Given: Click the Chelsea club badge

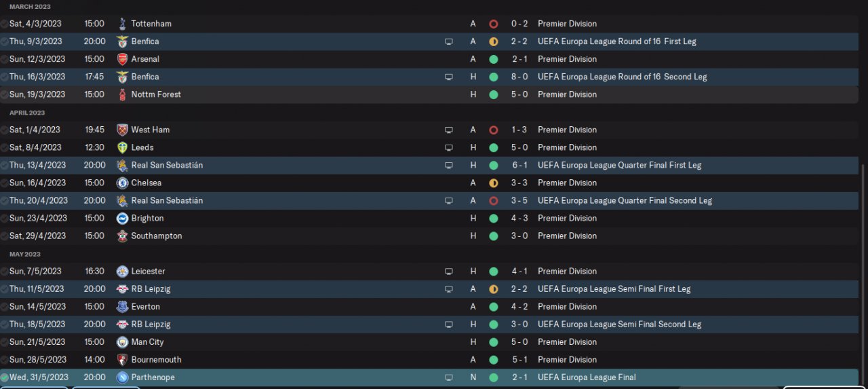Looking at the screenshot, I should [x=122, y=183].
